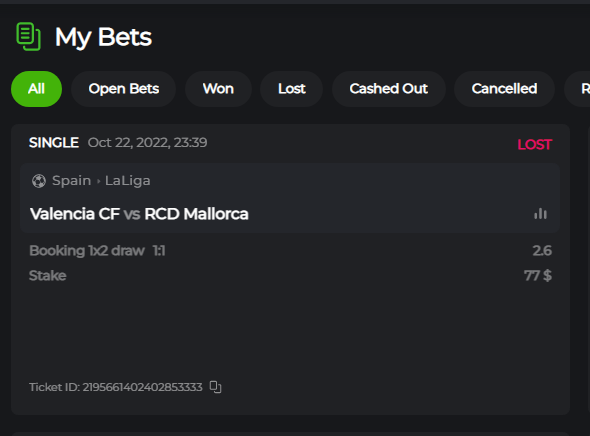Click the My Bets document icon

tap(29, 36)
